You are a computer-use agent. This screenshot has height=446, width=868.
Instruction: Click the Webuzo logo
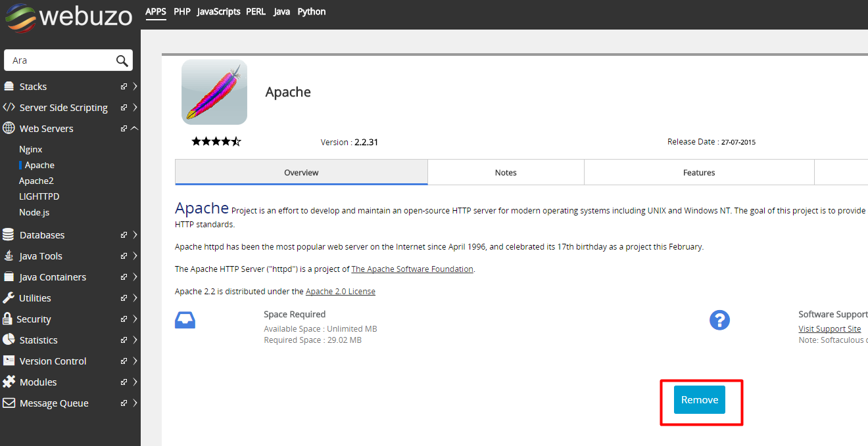[x=68, y=16]
